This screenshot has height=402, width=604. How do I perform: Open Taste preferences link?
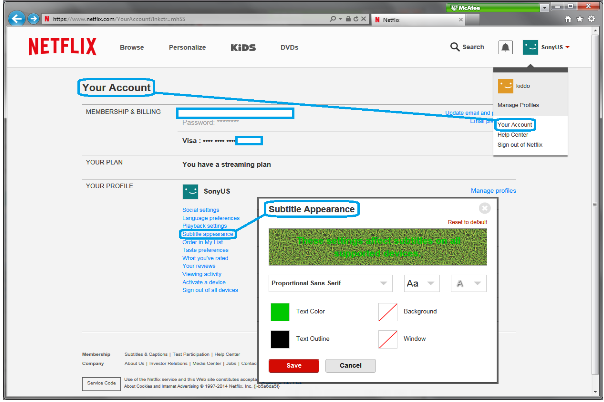[205, 250]
